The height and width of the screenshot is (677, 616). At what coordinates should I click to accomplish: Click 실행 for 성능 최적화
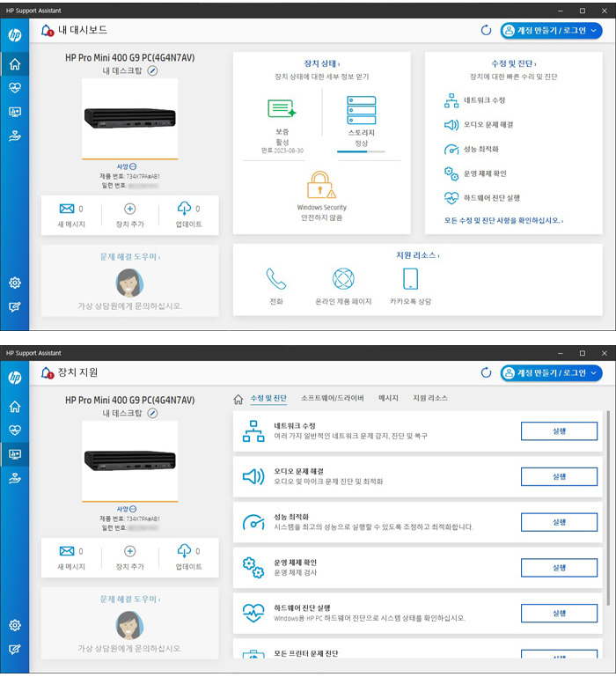click(x=559, y=522)
